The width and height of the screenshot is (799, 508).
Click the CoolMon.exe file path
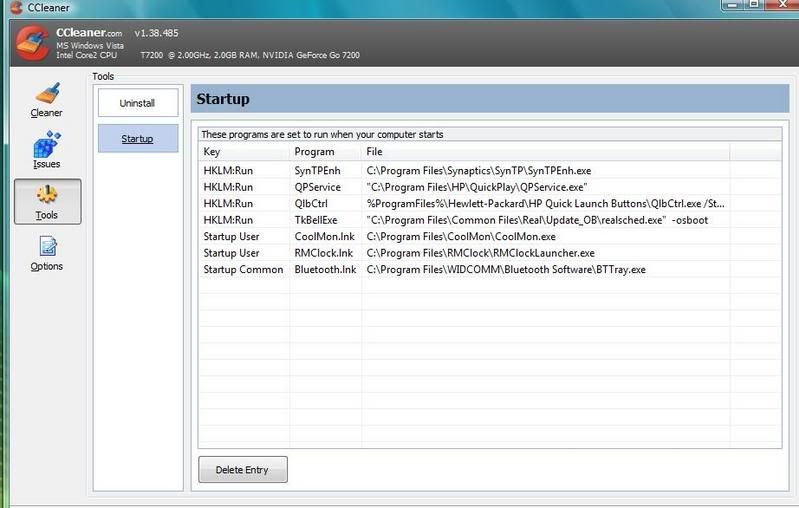(x=461, y=236)
